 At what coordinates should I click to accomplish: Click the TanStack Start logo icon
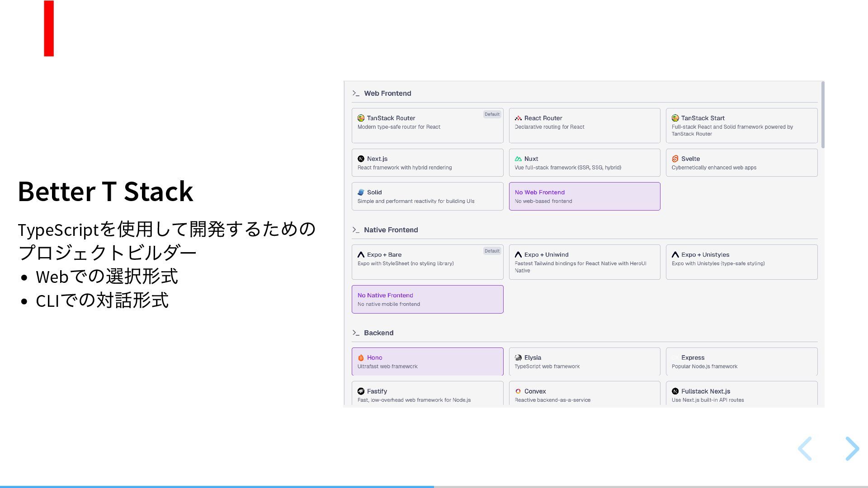tap(675, 118)
